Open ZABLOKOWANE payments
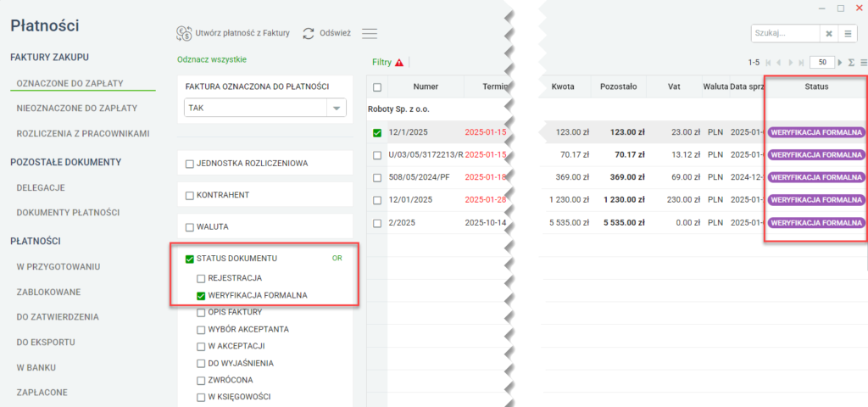868x407 pixels. (x=48, y=292)
